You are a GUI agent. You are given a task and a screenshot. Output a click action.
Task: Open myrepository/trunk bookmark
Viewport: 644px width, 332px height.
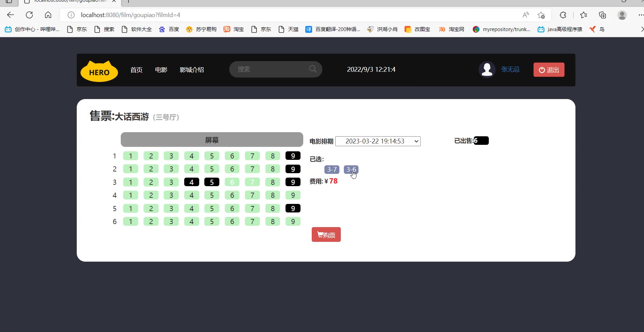(x=501, y=29)
